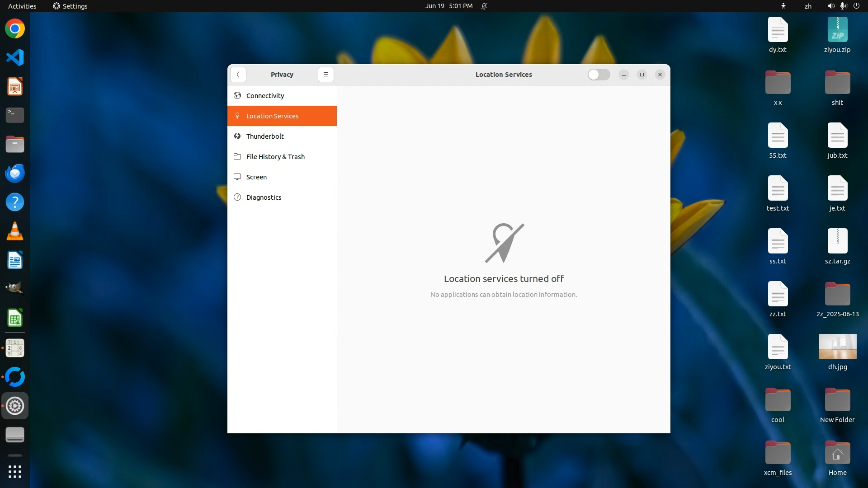Open Thunderbird mail from the dock
This screenshot has height=488, width=868.
point(15,174)
